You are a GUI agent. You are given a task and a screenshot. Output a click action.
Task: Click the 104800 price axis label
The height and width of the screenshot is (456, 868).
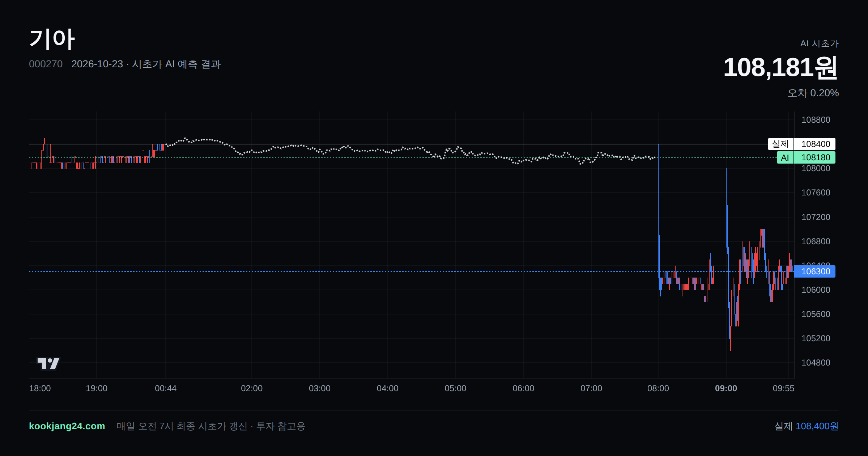click(x=816, y=363)
